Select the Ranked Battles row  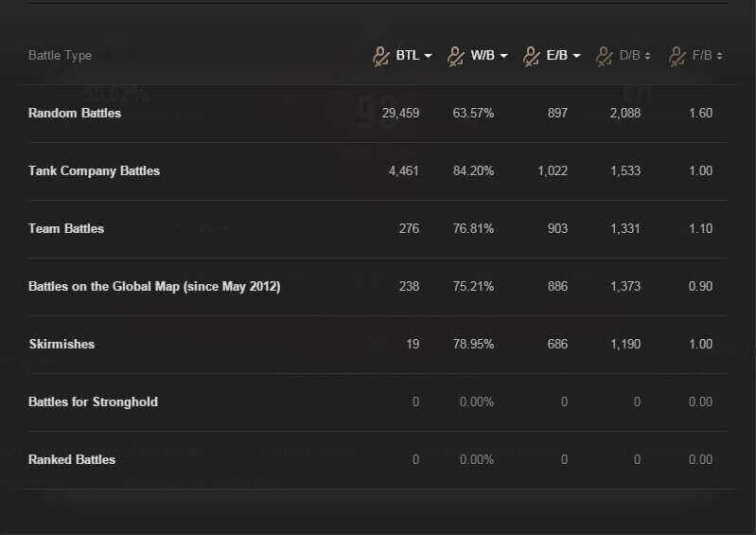(378, 460)
